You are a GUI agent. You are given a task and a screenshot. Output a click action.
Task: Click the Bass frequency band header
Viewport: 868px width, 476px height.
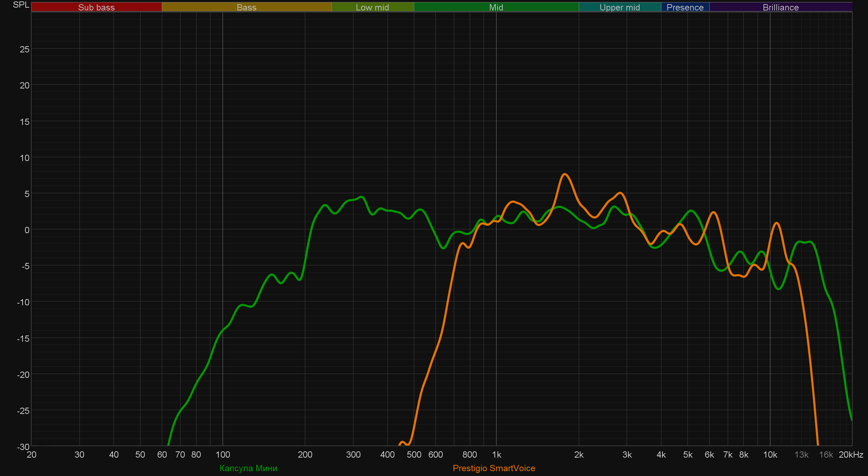point(247,7)
